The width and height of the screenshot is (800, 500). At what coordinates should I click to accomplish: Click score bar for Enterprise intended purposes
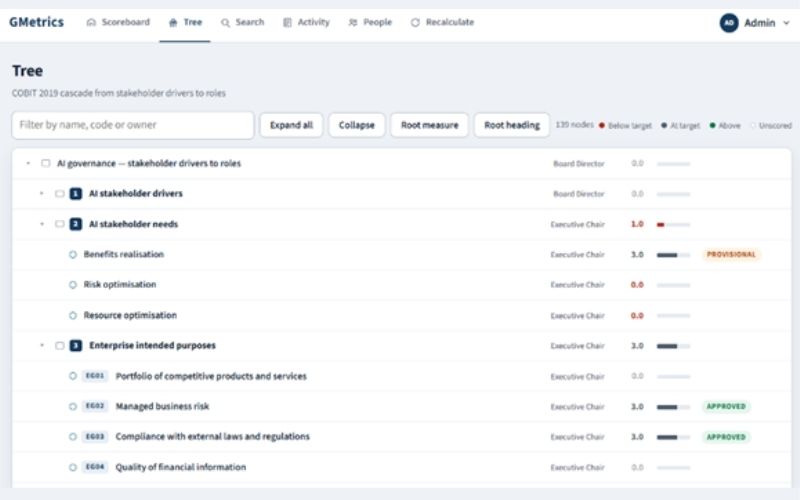click(673, 346)
